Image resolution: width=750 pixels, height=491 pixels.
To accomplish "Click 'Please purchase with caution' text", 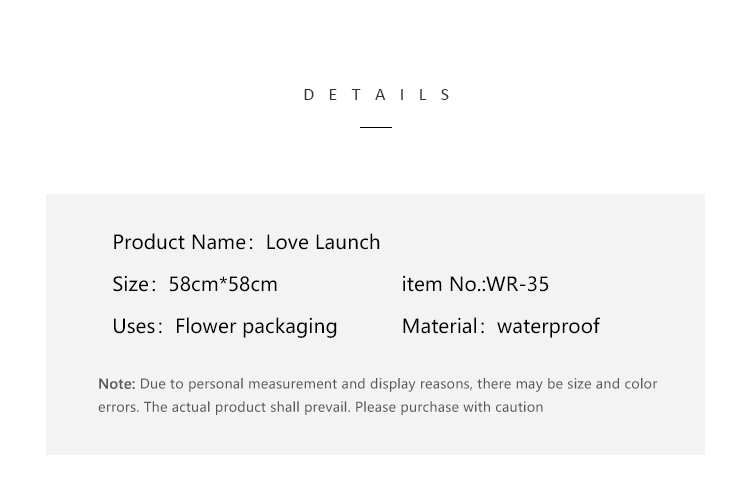I will tap(449, 407).
